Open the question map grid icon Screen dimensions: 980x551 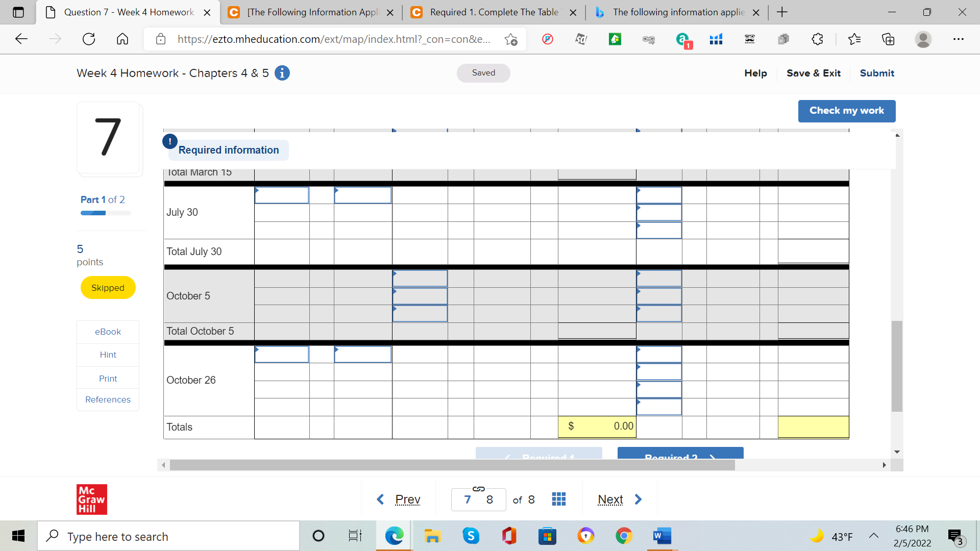[559, 499]
